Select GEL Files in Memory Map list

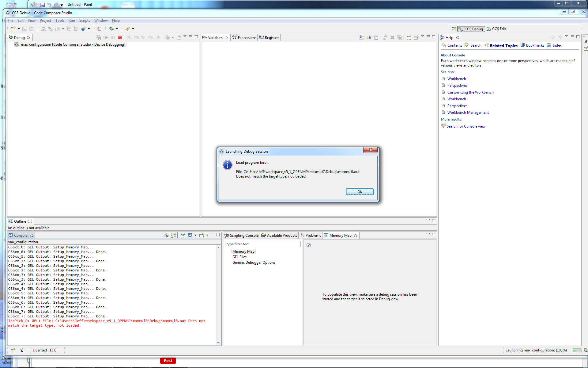point(239,257)
